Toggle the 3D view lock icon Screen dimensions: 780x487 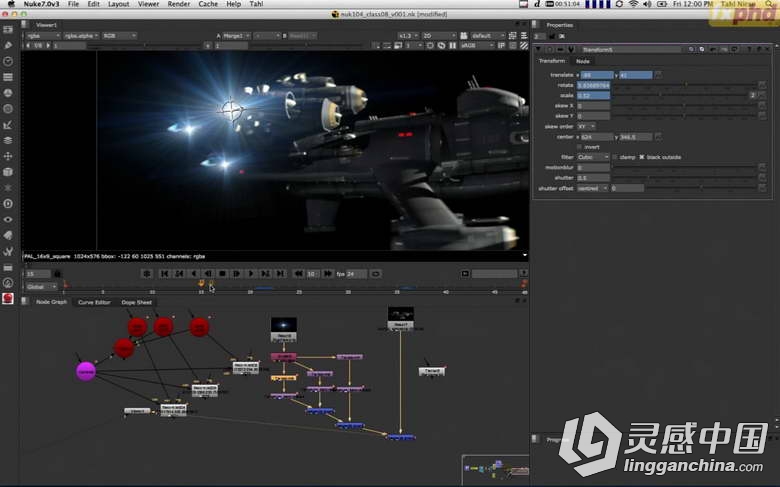click(464, 36)
